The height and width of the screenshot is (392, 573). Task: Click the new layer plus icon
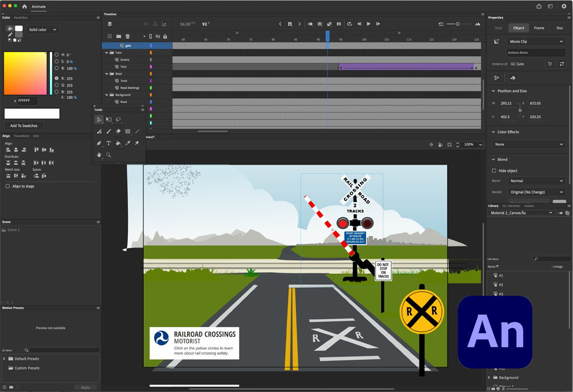coord(110,37)
